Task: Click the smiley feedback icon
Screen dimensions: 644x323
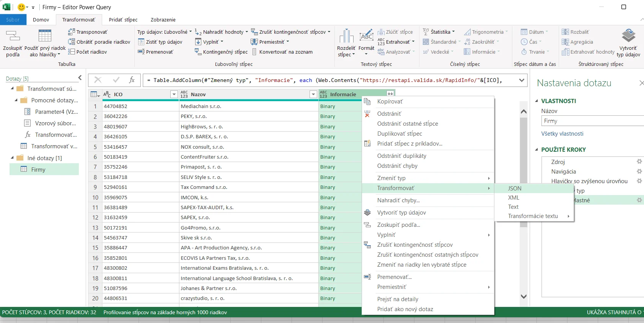Action: point(21,7)
